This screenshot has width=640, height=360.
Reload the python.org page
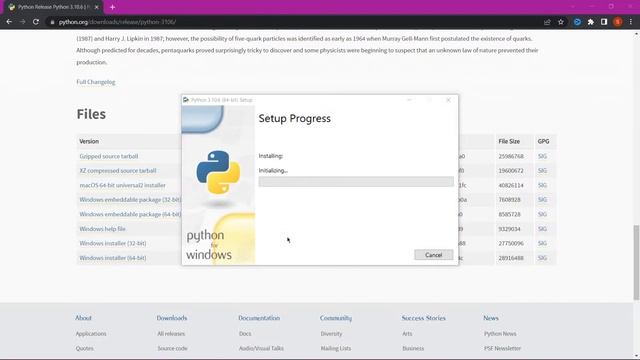click(36, 22)
